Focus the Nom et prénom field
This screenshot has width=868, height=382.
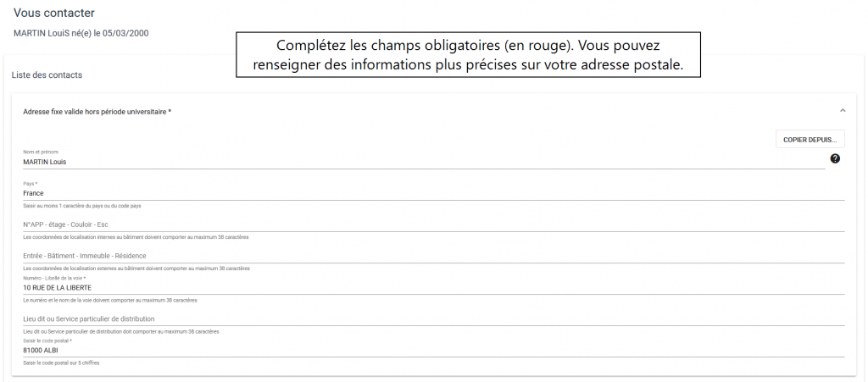[424, 162]
